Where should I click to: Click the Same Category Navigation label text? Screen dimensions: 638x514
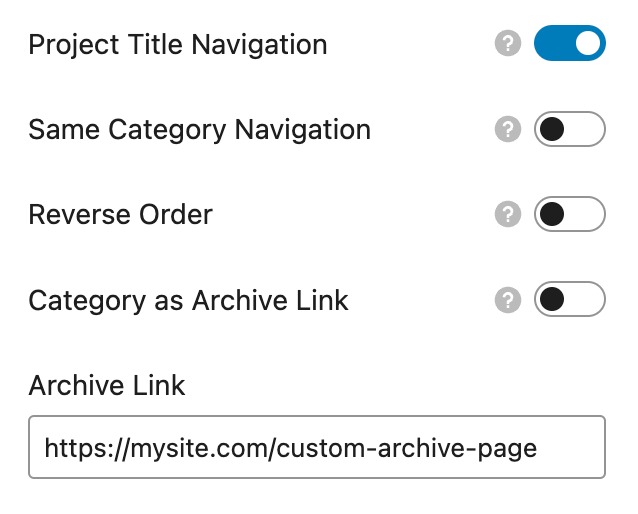(199, 130)
